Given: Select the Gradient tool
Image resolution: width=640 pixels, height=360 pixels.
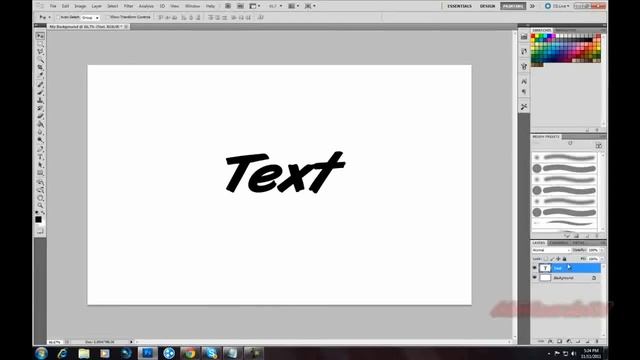Looking at the screenshot, I should pos(40,124).
